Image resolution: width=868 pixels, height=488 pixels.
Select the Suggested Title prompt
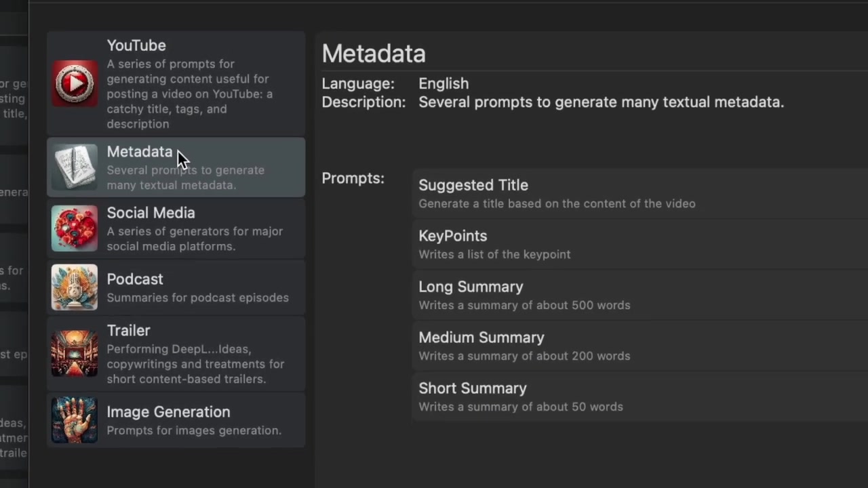[639, 193]
